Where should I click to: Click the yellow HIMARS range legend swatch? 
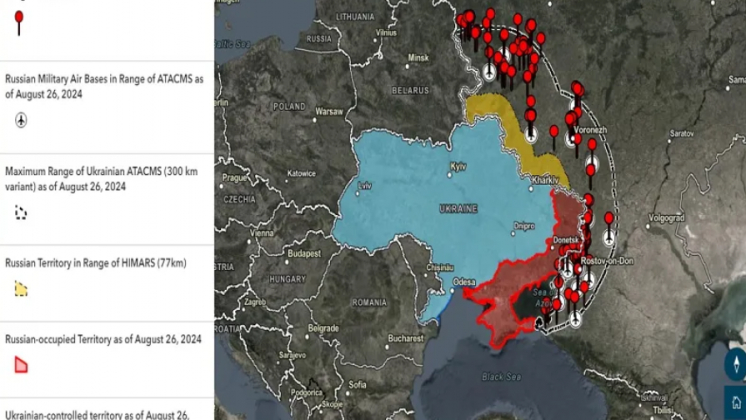[21, 289]
